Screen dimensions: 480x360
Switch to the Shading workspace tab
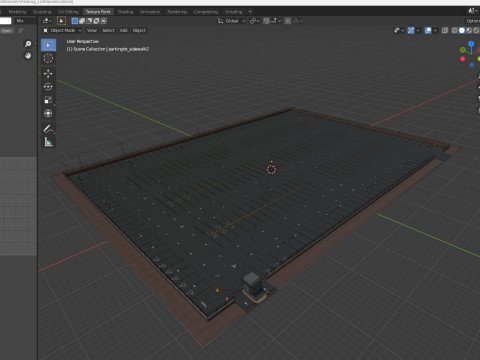click(125, 12)
